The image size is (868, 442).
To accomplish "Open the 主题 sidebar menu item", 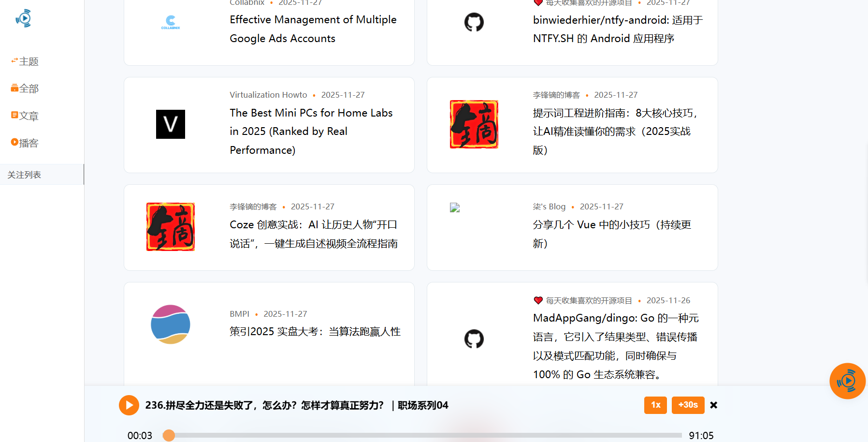I will pyautogui.click(x=25, y=61).
